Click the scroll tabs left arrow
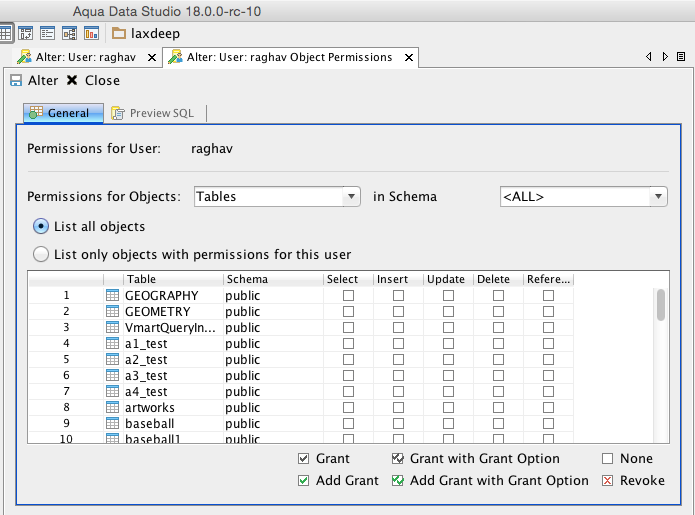This screenshot has height=515, width=695. (650, 58)
